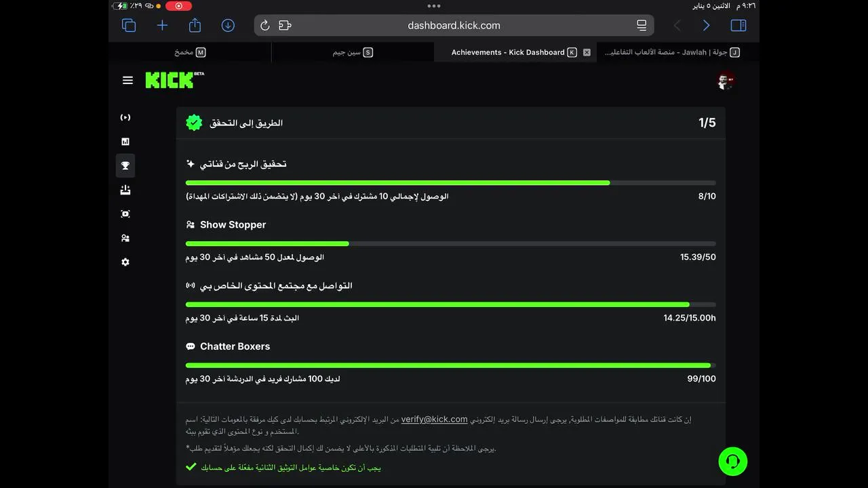Viewport: 868px width, 488px height.
Task: Open the green headset support chat button
Action: click(733, 462)
